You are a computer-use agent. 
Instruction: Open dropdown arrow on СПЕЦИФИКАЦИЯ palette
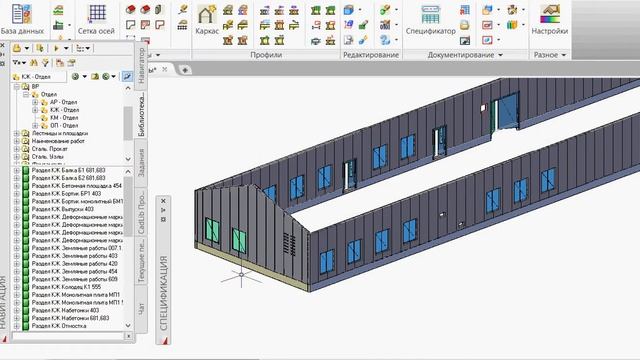point(163,210)
